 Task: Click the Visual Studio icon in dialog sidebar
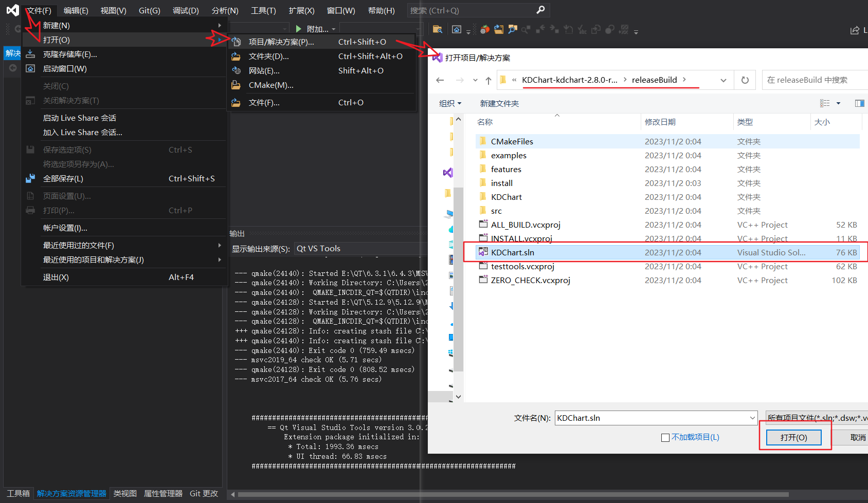(x=448, y=173)
